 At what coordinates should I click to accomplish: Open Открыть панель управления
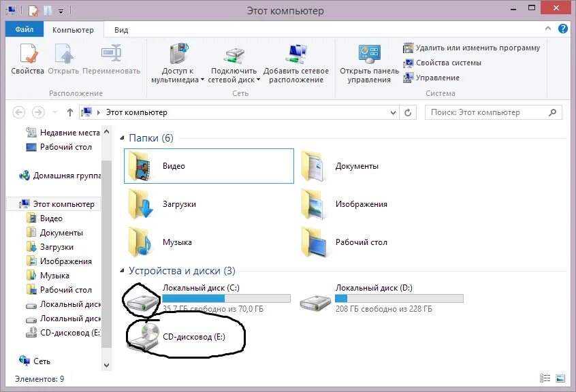pyautogui.click(x=369, y=63)
